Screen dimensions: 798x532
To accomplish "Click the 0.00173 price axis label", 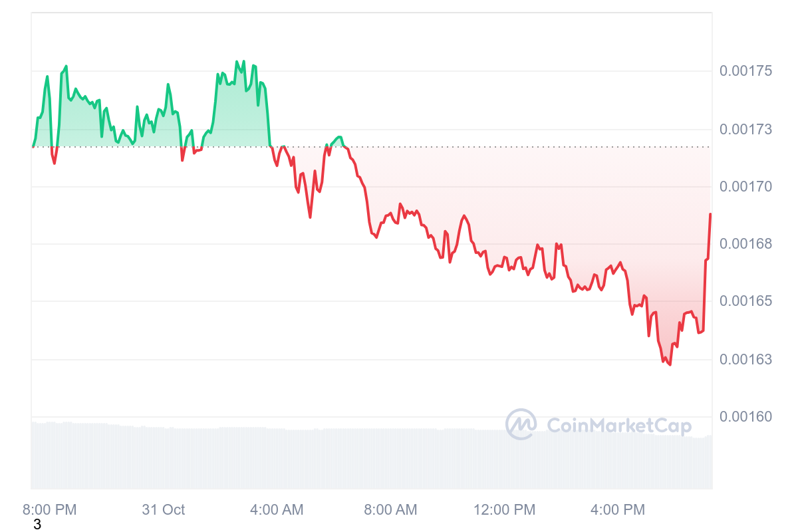I will [746, 129].
